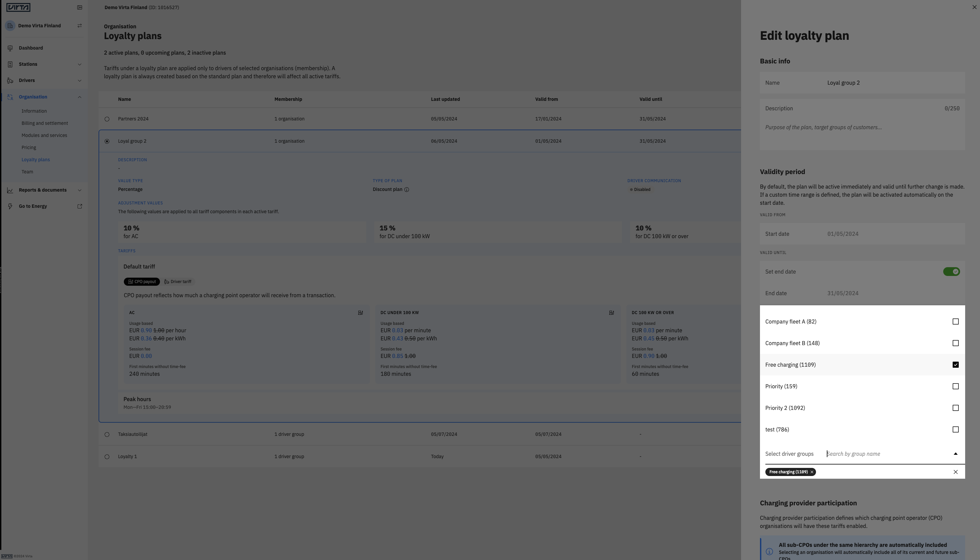Expand Stations menu chevron

[x=80, y=64]
